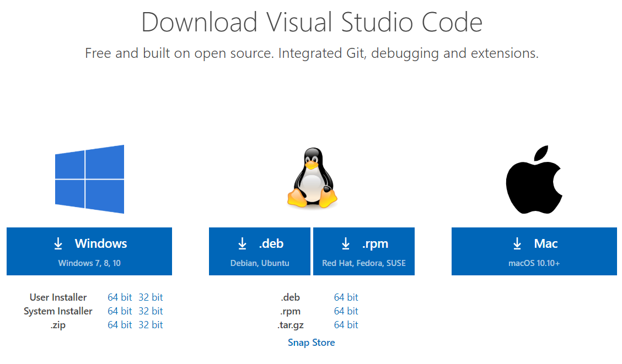
Task: Get the Windows .zip 64 bit download
Action: (120, 325)
